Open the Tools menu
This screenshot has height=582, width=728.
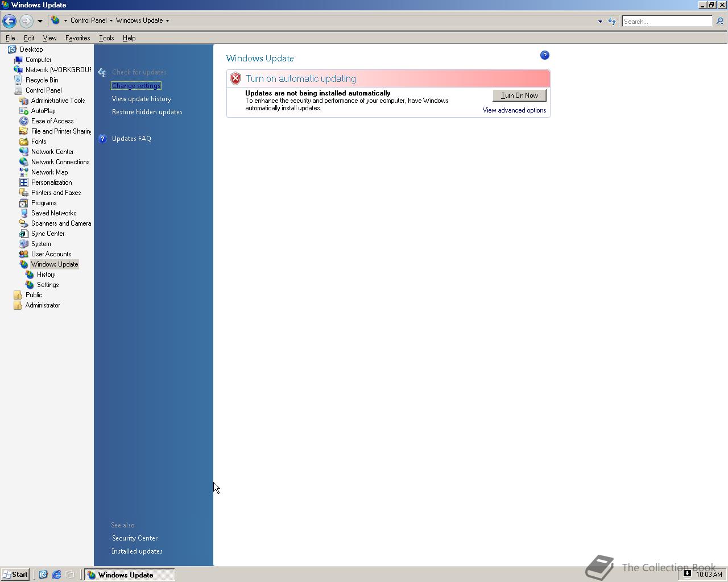coord(106,38)
